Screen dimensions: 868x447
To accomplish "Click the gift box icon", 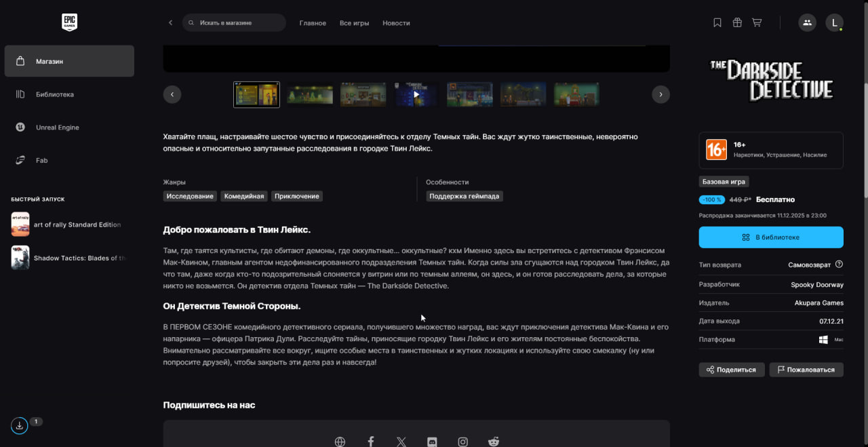I will point(737,22).
